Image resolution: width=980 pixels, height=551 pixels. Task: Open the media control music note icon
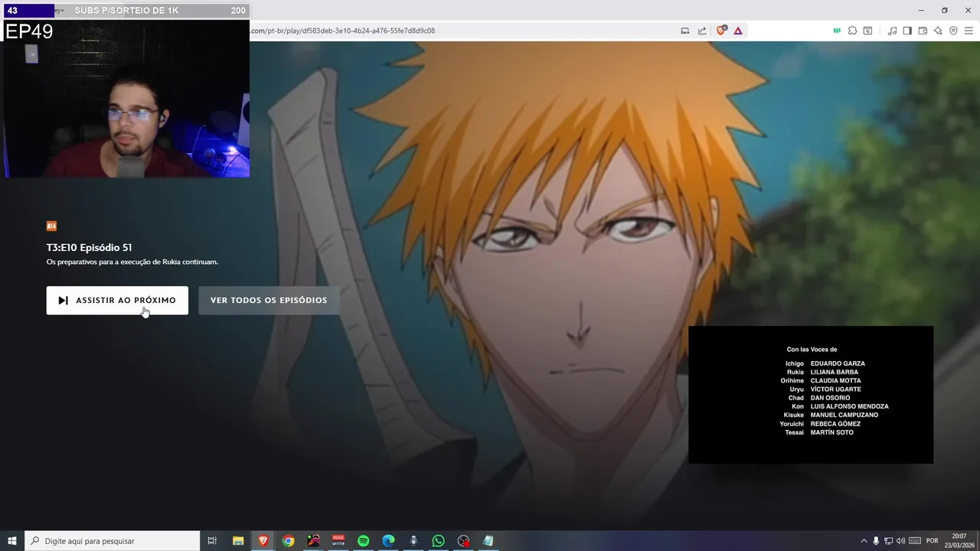(892, 31)
